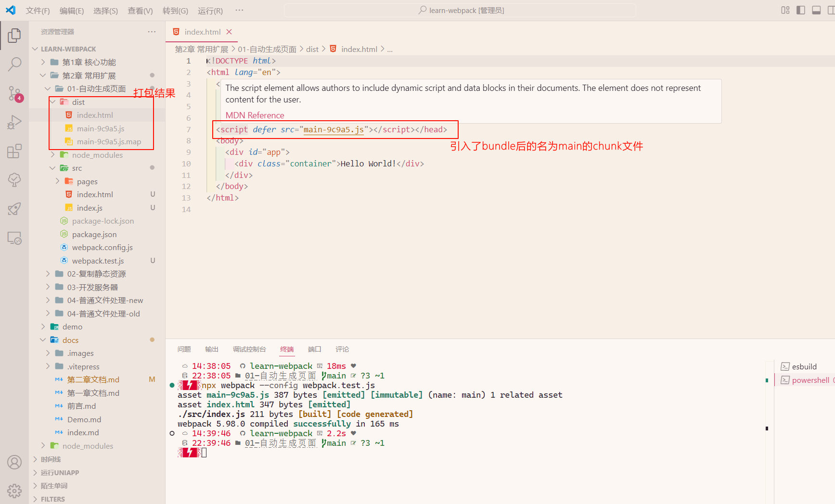Viewport: 835px width, 504px height.
Task: Open the 运行(R) menu
Action: point(210,11)
